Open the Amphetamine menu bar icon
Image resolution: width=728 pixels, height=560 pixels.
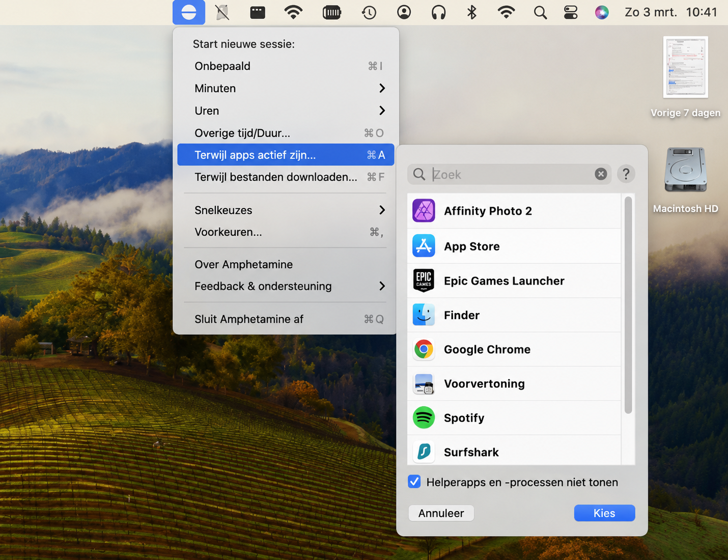click(x=189, y=12)
